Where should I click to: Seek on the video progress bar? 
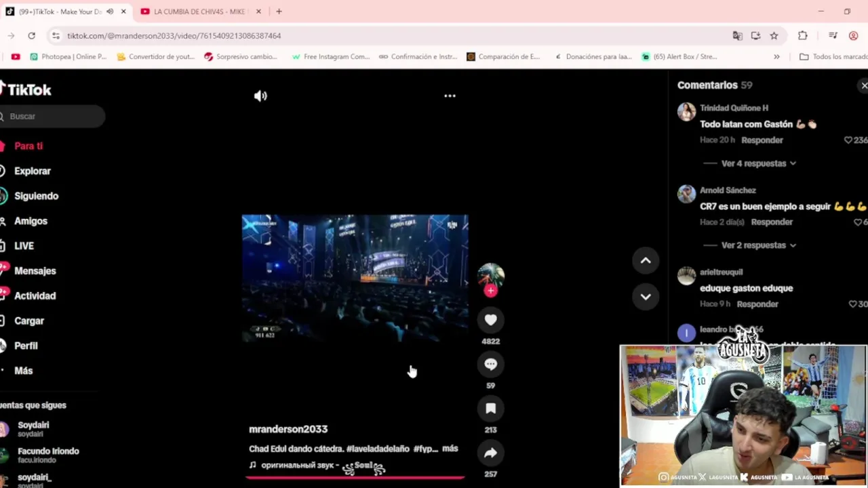coord(355,478)
